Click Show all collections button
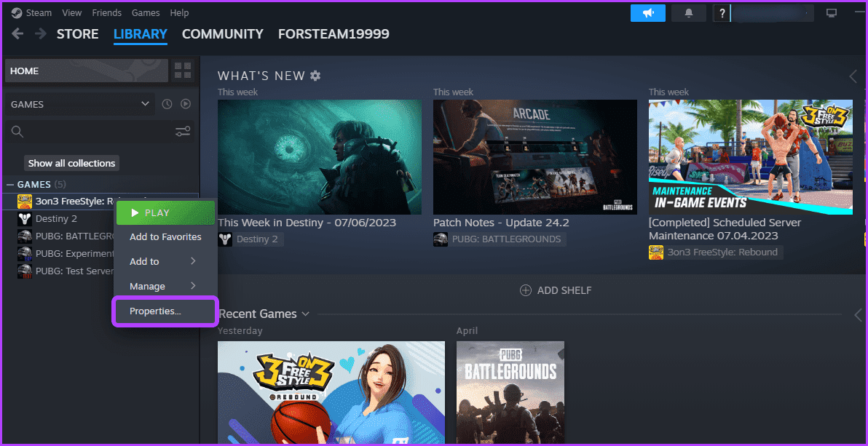This screenshot has height=446, width=868. (71, 163)
